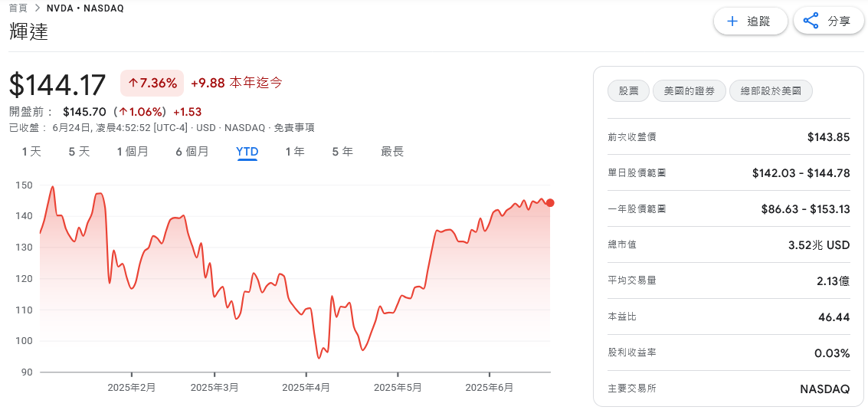Switch chart to 5 年 range
The image size is (868, 410).
click(x=342, y=151)
